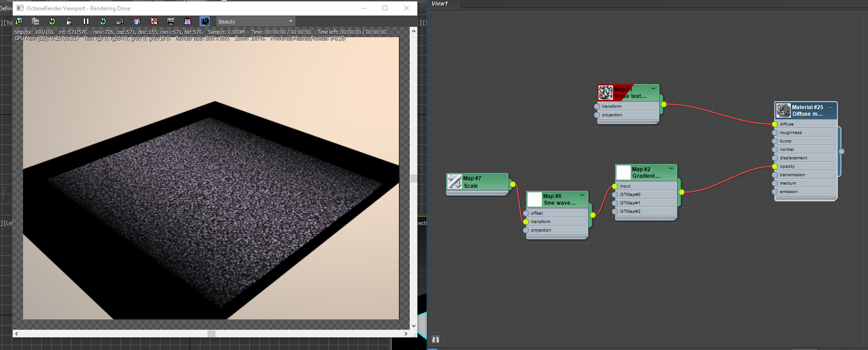Click the transmission input socket on Material #25

click(x=775, y=175)
